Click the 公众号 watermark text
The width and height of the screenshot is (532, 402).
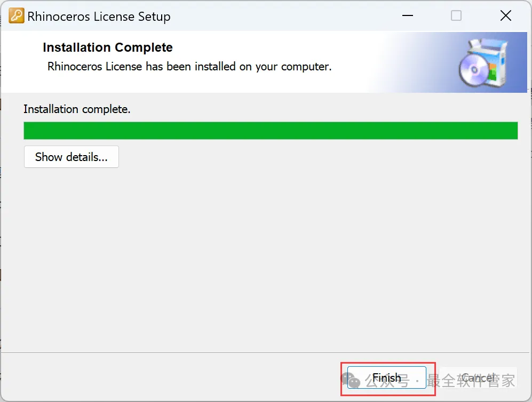point(387,380)
